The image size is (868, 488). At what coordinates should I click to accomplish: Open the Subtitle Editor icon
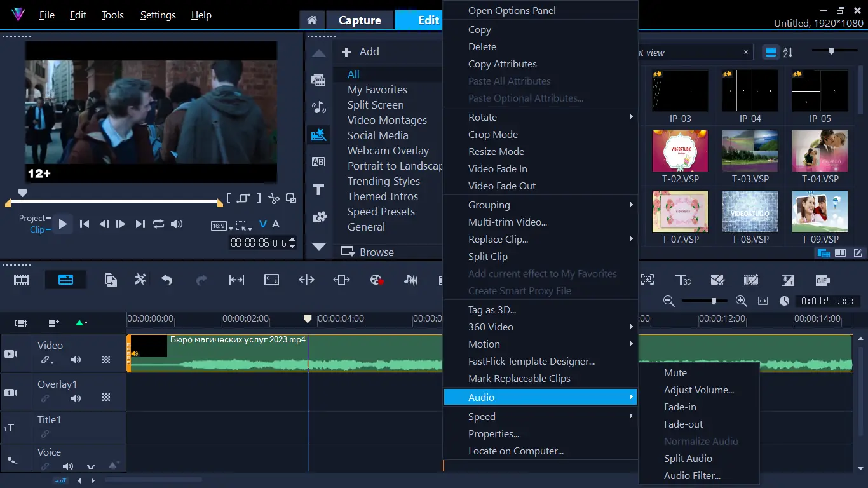coord(787,280)
